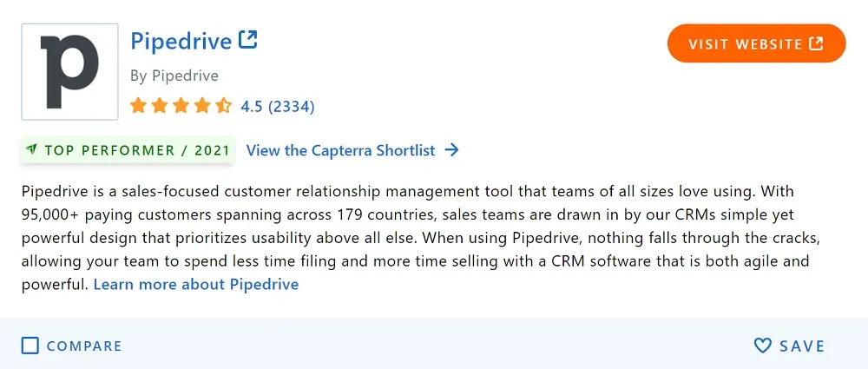
Task: Click the arrow after Capterra Shortlist
Action: [x=451, y=150]
